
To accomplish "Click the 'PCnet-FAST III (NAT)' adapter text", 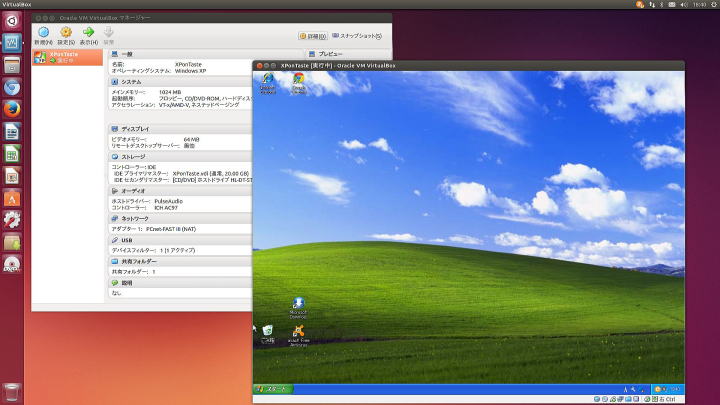I will point(171,229).
